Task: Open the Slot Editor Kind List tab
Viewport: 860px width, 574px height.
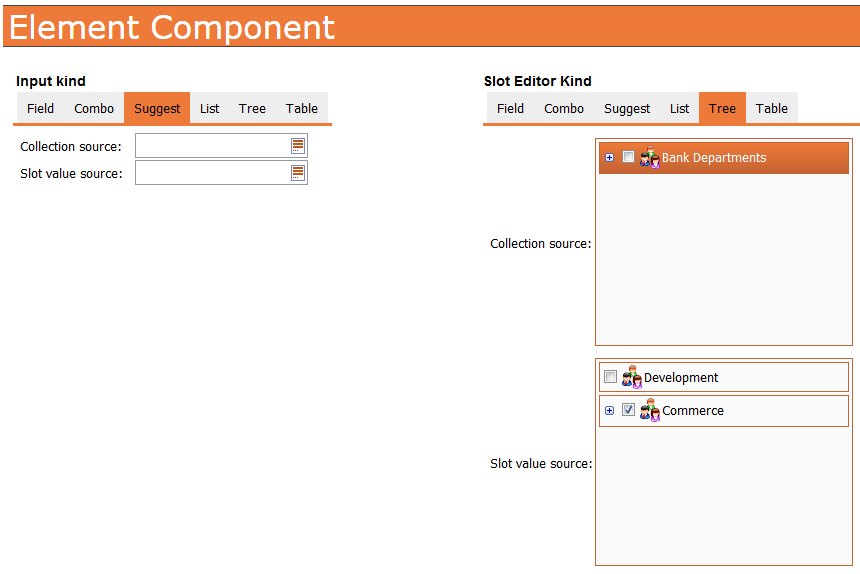Action: click(679, 108)
